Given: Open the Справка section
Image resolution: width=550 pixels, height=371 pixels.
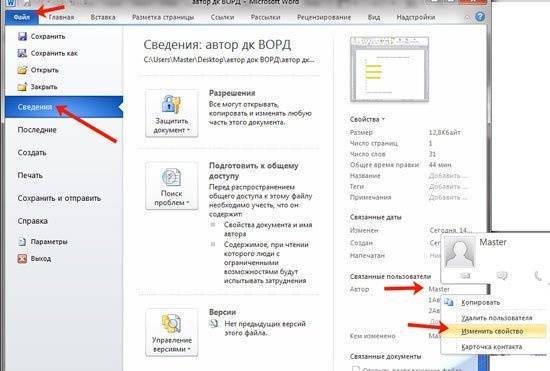Looking at the screenshot, I should [33, 221].
